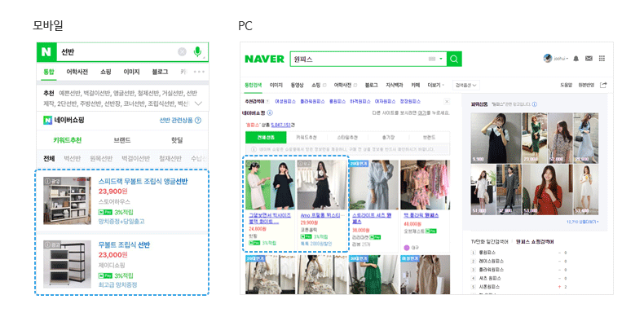This screenshot has width=644, height=326.
Task: Select the 키워드추천 shopping tab on mobile
Action: 68,140
